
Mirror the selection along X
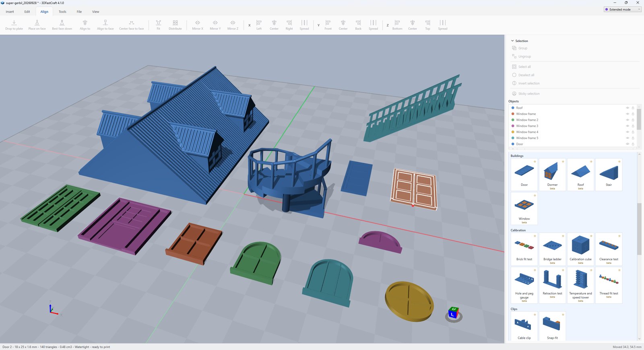click(198, 25)
